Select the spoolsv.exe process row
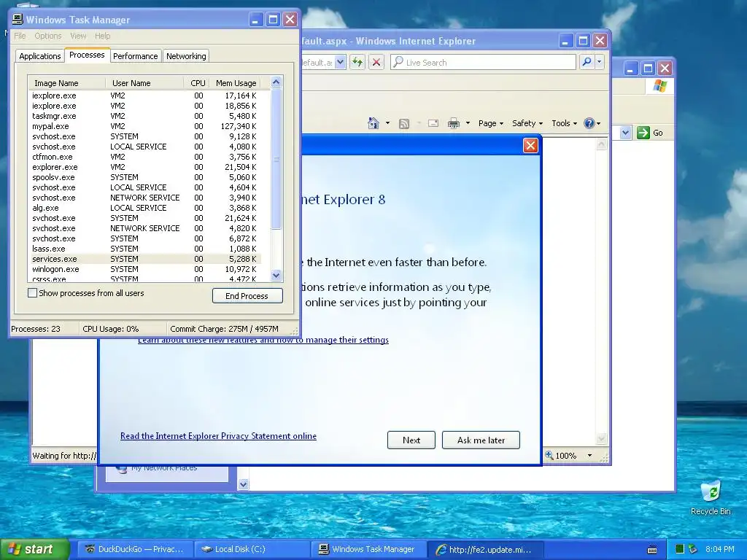747x560 pixels. point(145,177)
